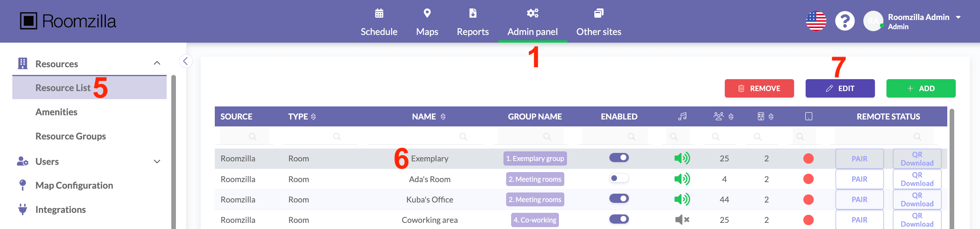Open the Roomzilla Admin account dropdown

(x=958, y=17)
